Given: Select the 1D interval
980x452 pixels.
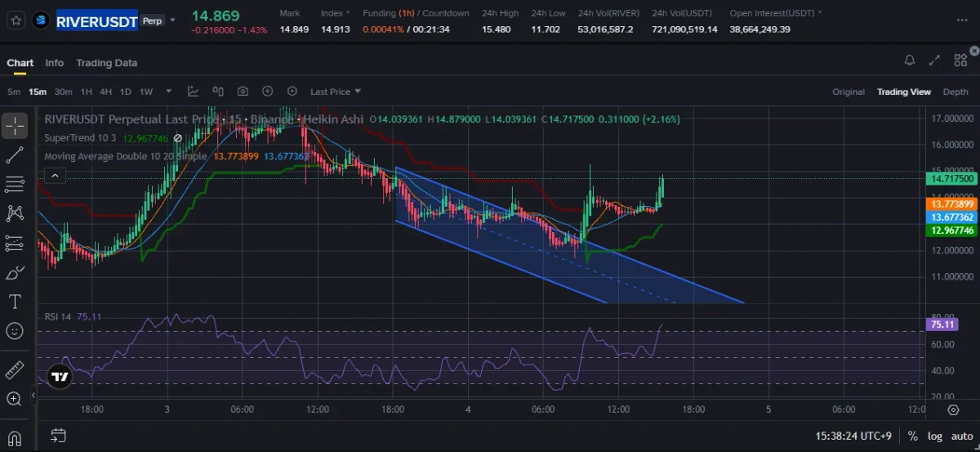Looking at the screenshot, I should click(x=126, y=92).
